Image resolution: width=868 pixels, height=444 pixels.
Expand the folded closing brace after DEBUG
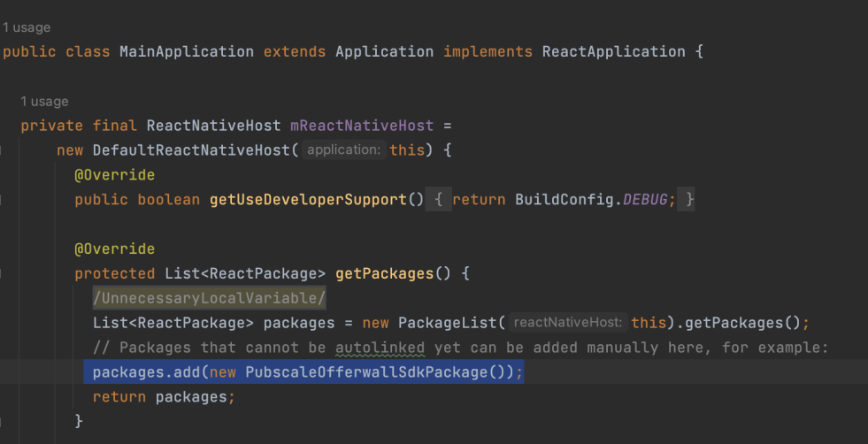[687, 200]
